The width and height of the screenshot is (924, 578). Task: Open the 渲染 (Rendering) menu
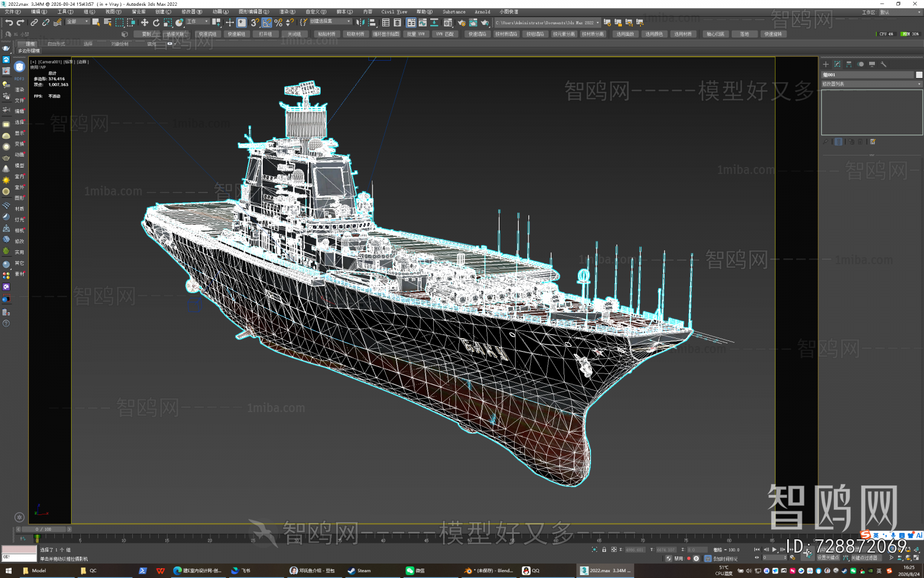(287, 12)
